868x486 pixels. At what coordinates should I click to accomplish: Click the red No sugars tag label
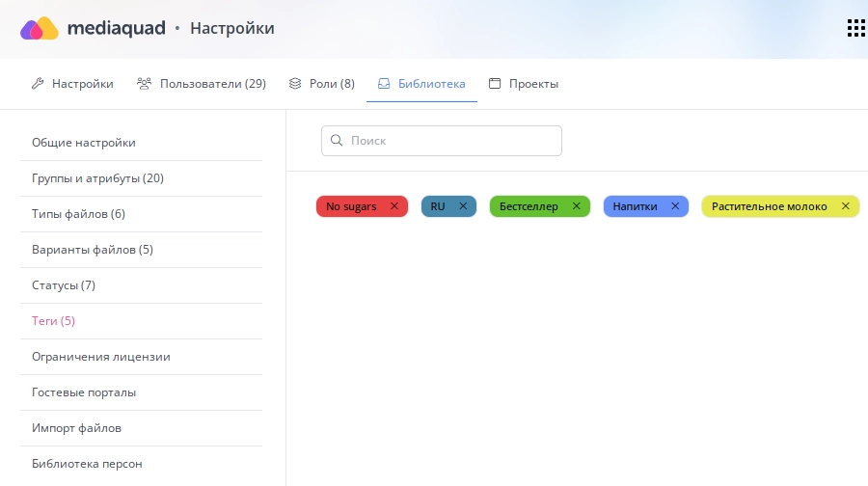[x=351, y=206]
